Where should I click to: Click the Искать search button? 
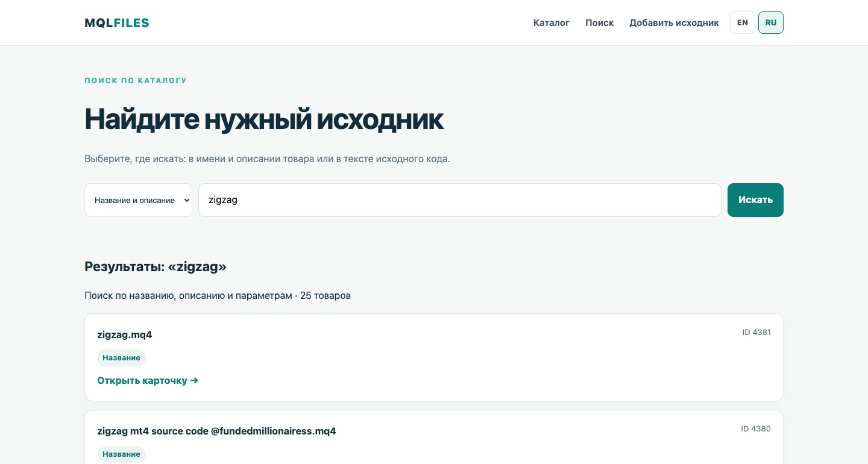click(755, 200)
